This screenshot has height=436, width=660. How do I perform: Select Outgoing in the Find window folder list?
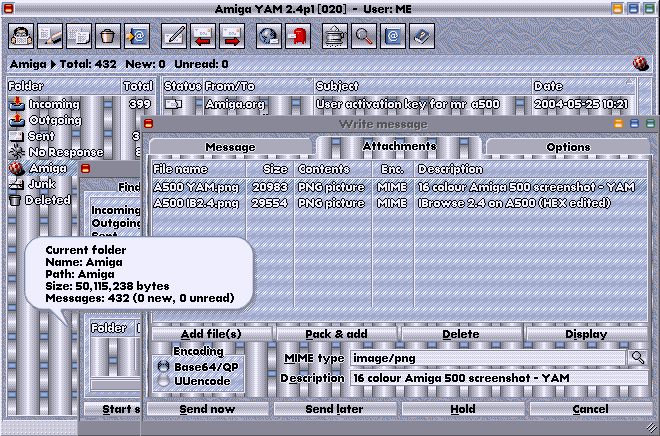coord(116,223)
